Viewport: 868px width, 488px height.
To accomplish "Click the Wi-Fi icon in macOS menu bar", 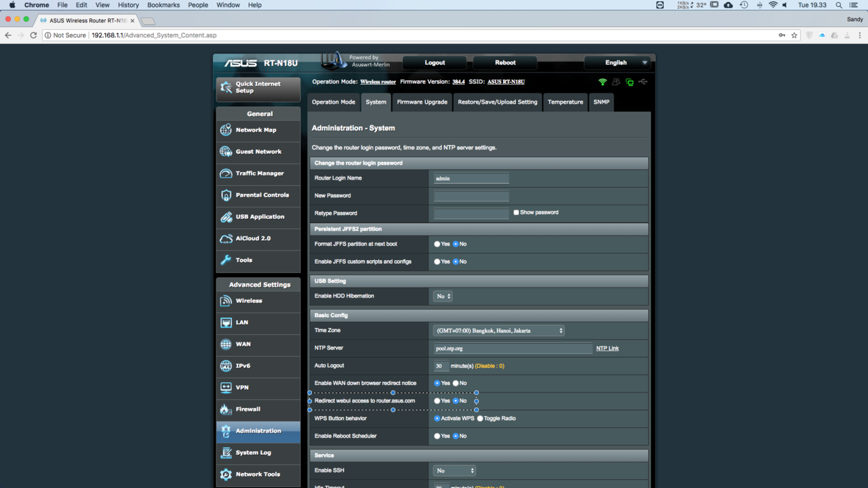I will coord(772,5).
